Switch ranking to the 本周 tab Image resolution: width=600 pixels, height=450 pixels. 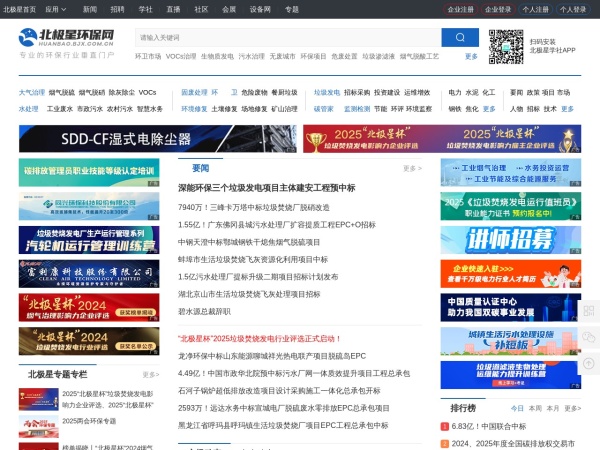click(x=535, y=408)
